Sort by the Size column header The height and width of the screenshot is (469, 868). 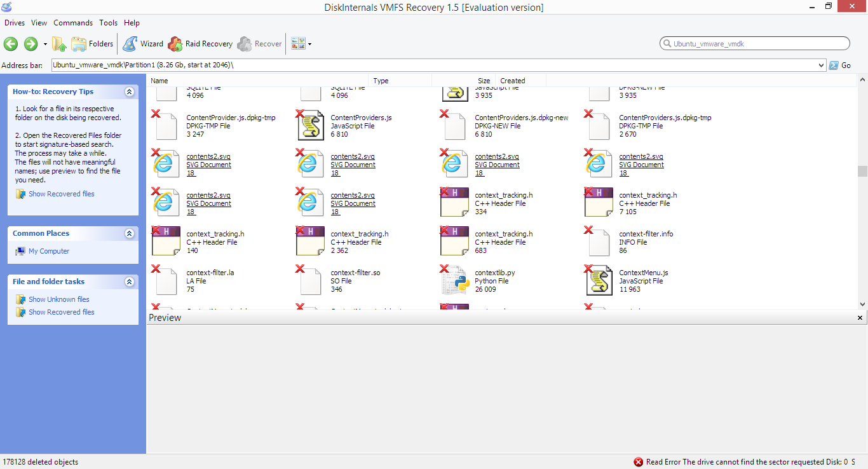click(x=464, y=81)
